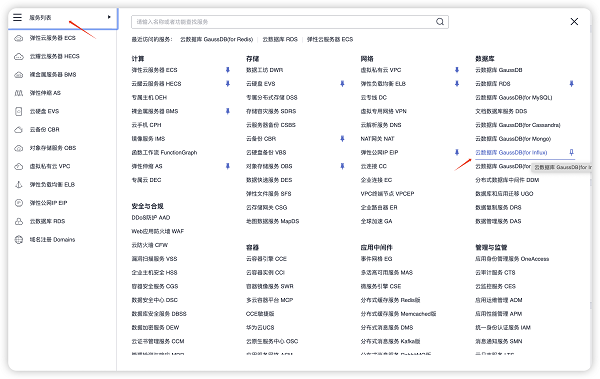Open 云解析服务 DNS
Screen dimensions: 600x379
(381, 125)
